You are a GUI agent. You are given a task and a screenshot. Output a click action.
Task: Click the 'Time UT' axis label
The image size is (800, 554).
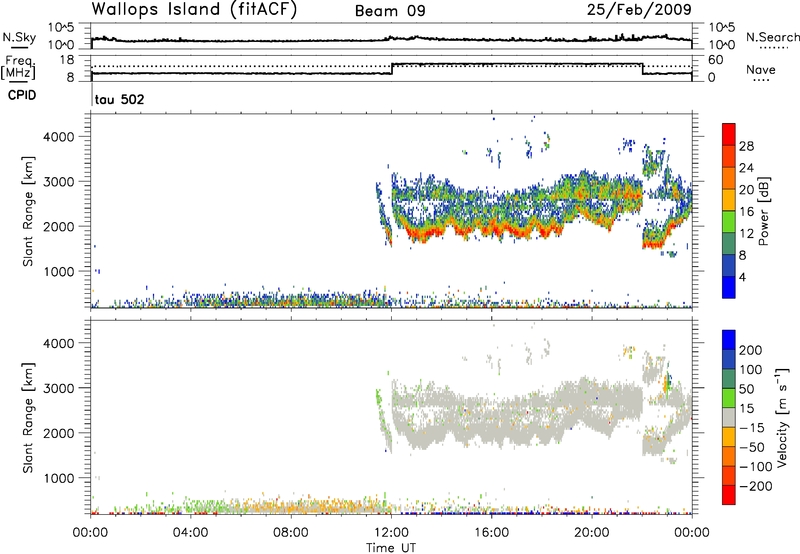click(391, 548)
